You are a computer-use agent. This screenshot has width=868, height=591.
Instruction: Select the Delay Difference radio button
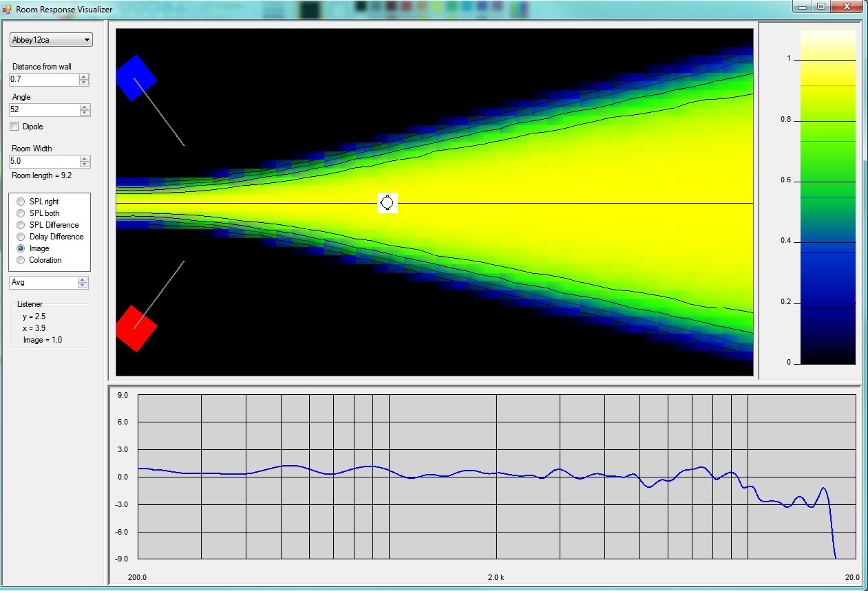(x=21, y=237)
